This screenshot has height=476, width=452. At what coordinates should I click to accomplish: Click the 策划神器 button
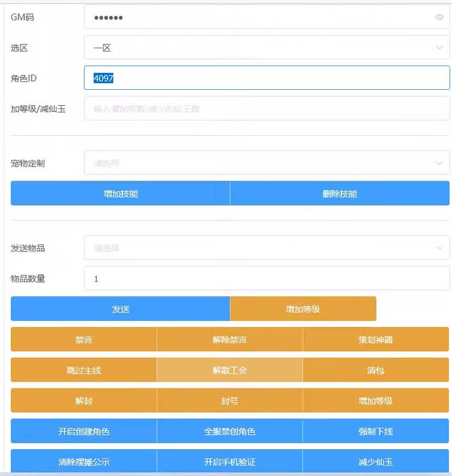coord(376,339)
